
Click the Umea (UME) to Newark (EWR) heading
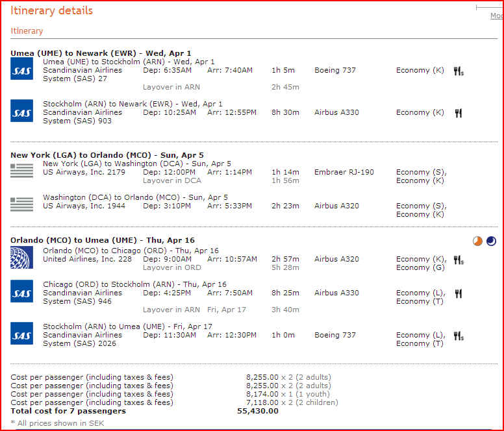click(x=101, y=53)
